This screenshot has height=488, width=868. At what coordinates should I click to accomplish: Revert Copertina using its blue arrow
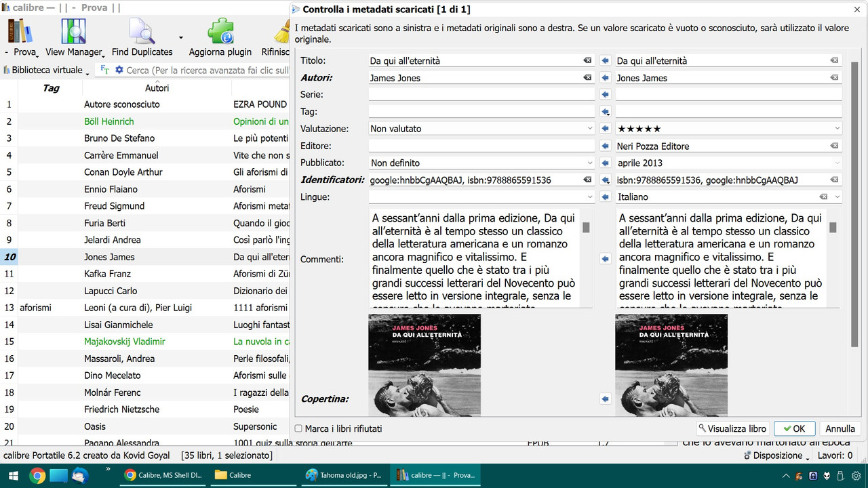point(606,399)
